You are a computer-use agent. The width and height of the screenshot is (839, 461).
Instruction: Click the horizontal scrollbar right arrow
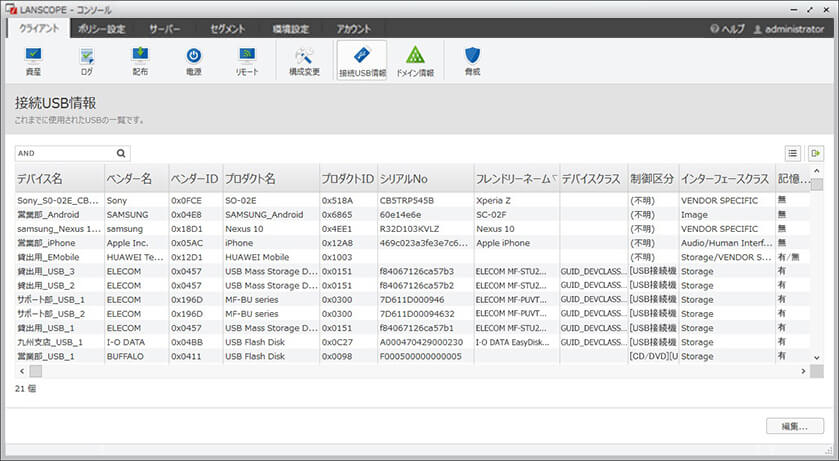click(803, 371)
